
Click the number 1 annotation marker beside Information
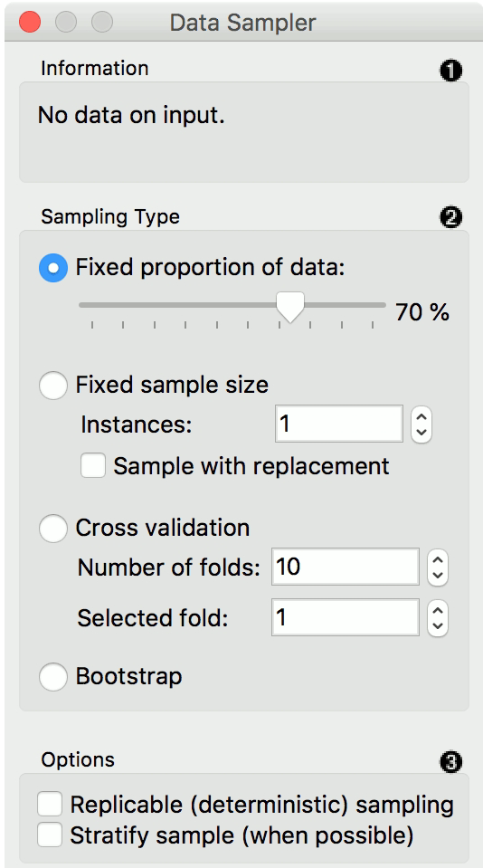[x=451, y=72]
